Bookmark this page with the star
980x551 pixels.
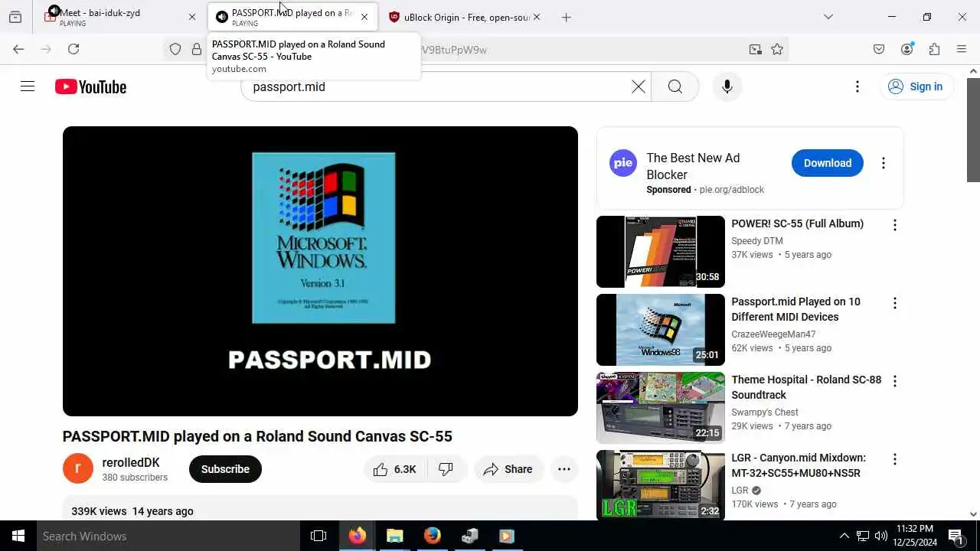coord(777,49)
